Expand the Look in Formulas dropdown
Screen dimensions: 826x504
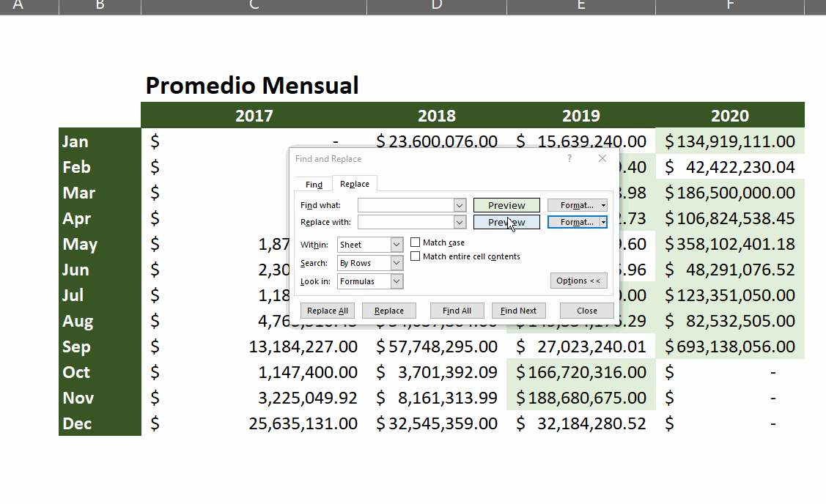397,281
